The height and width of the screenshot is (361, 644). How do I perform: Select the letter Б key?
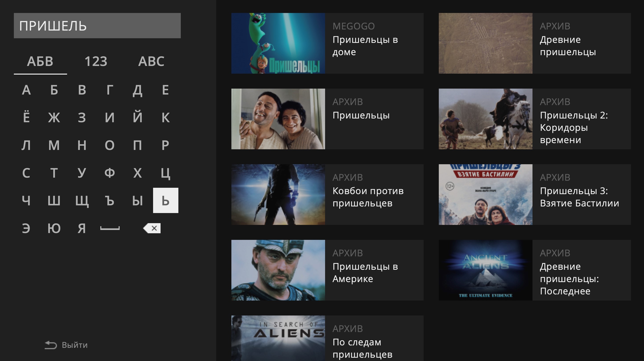54,90
